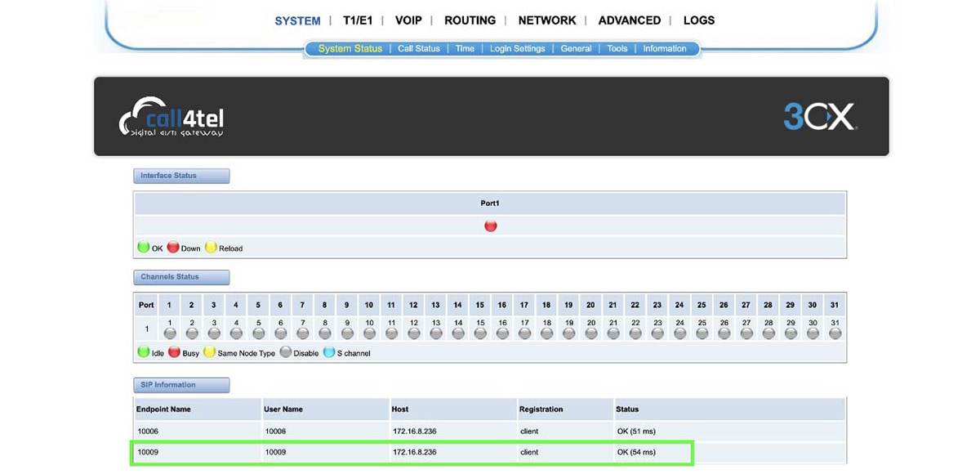Click channel 18 disabled status icon
Image resolution: width=980 pixels, height=474 pixels.
pyautogui.click(x=546, y=333)
